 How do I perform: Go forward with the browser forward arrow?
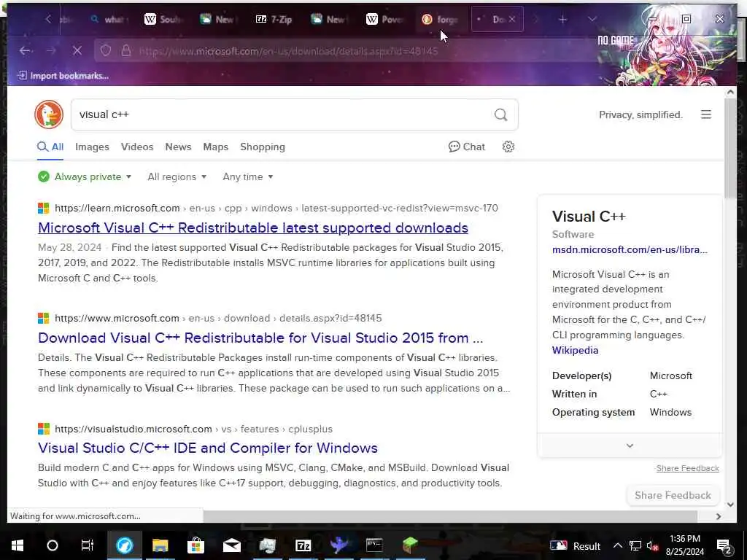[x=51, y=50]
